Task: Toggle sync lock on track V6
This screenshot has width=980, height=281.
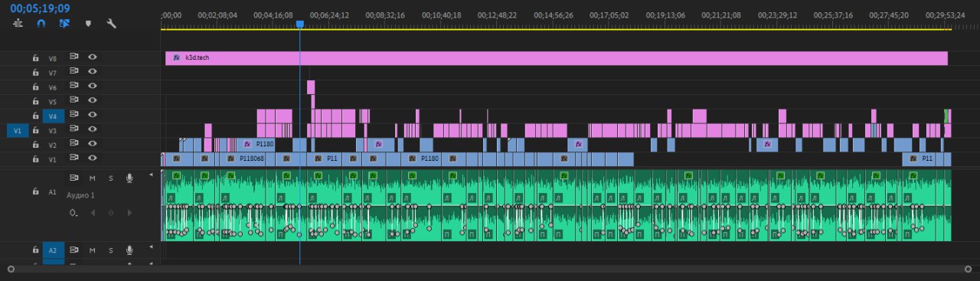Action: pyautogui.click(x=75, y=86)
